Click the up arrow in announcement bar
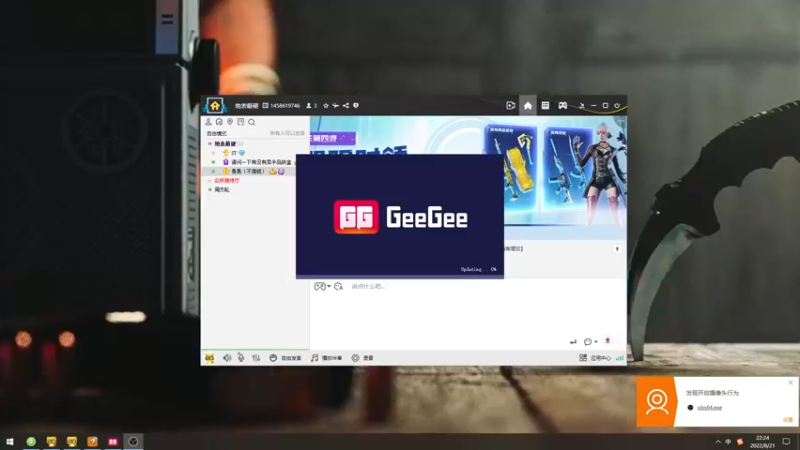This screenshot has width=800, height=450. (617, 249)
